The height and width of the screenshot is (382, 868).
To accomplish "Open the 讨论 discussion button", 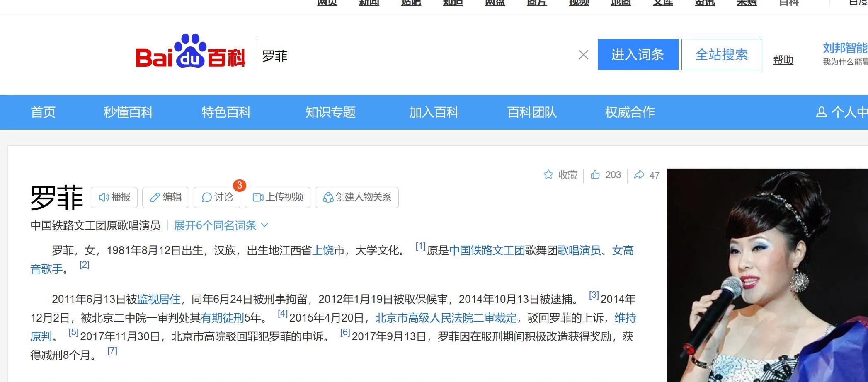I will [x=217, y=197].
